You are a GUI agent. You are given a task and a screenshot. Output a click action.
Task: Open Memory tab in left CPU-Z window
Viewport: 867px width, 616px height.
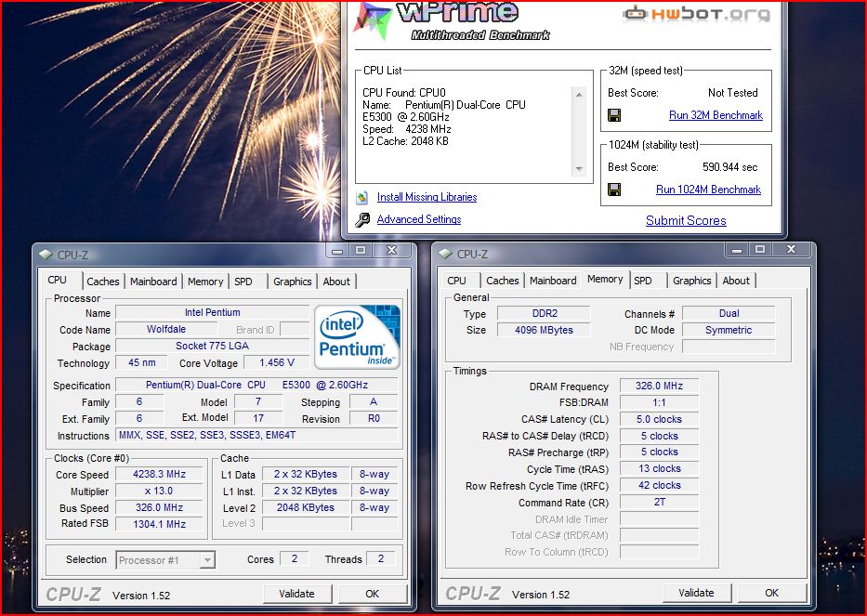point(205,282)
